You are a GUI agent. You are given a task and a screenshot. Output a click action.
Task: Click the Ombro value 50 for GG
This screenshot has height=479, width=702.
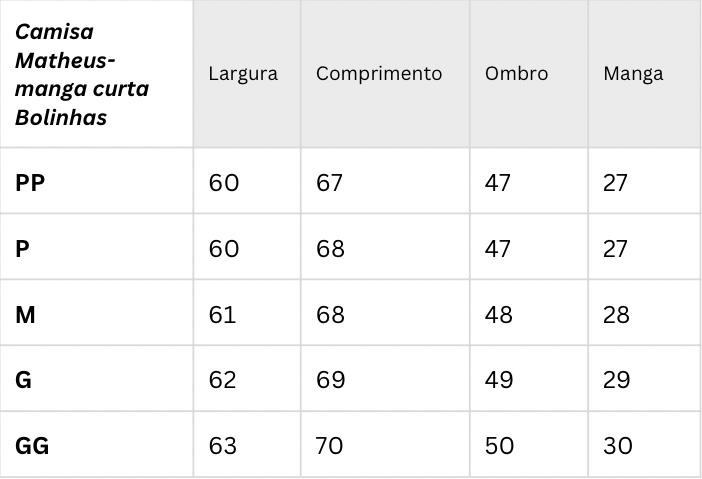click(x=499, y=446)
